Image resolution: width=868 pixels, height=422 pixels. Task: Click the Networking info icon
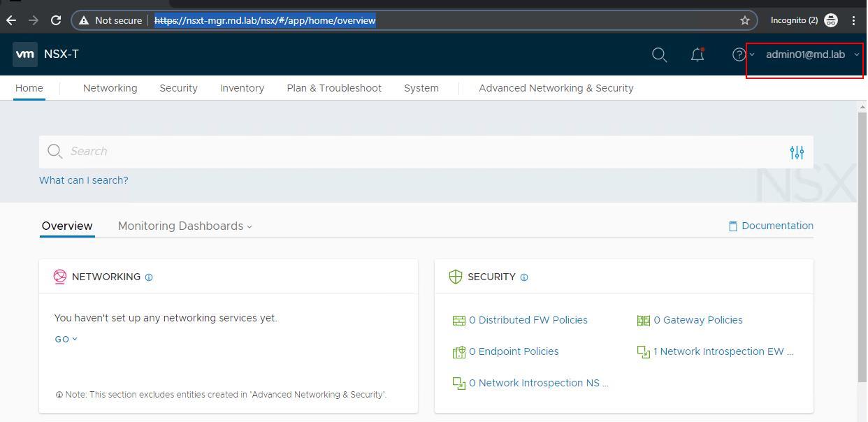point(149,277)
